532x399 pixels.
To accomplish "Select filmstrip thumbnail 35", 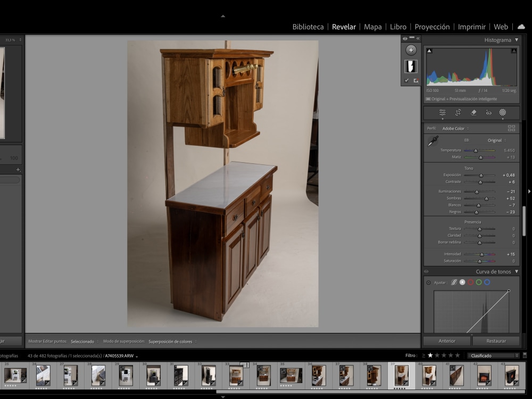I will (291, 375).
